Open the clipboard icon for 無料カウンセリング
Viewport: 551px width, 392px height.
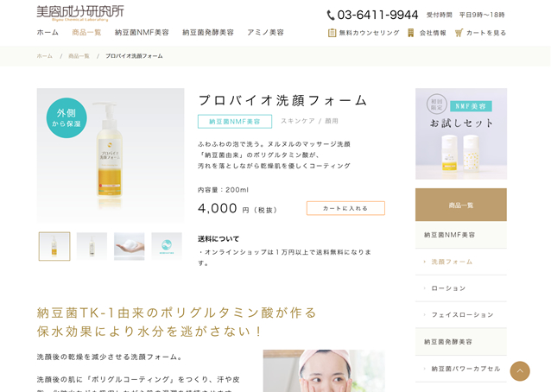point(332,33)
